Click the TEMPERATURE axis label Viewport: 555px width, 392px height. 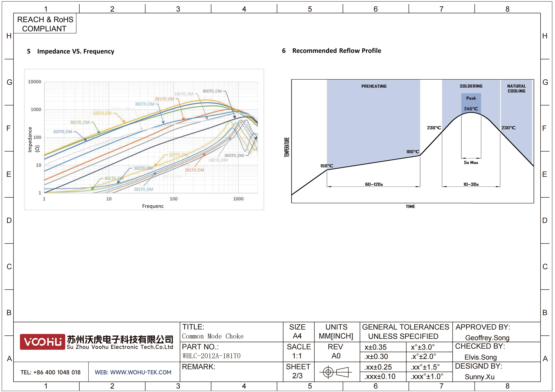pos(287,147)
